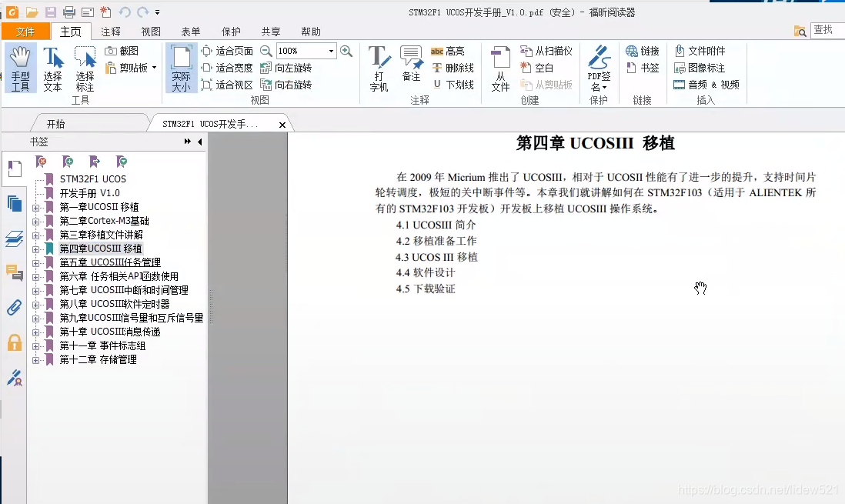Insert Audio & Video (音频 & 视频)
Image resolution: width=845 pixels, height=504 pixels.
(706, 85)
